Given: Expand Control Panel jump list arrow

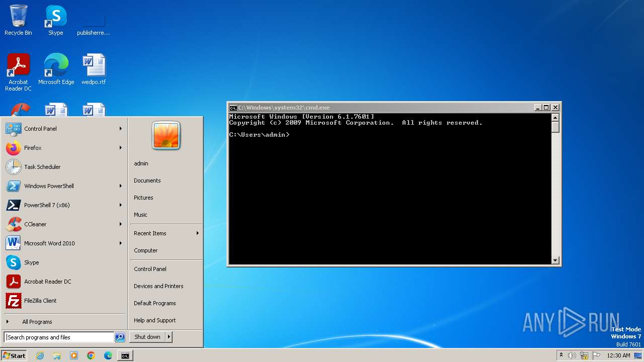Looking at the screenshot, I should [121, 129].
